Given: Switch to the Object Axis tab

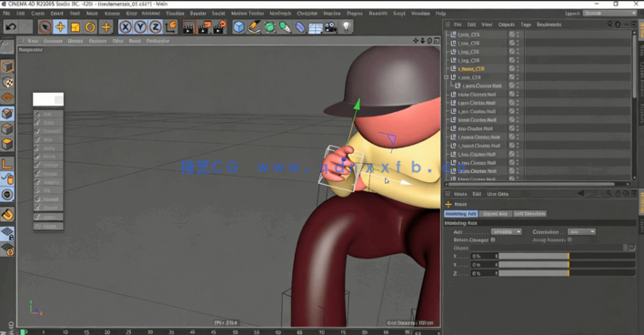Looking at the screenshot, I should (496, 214).
